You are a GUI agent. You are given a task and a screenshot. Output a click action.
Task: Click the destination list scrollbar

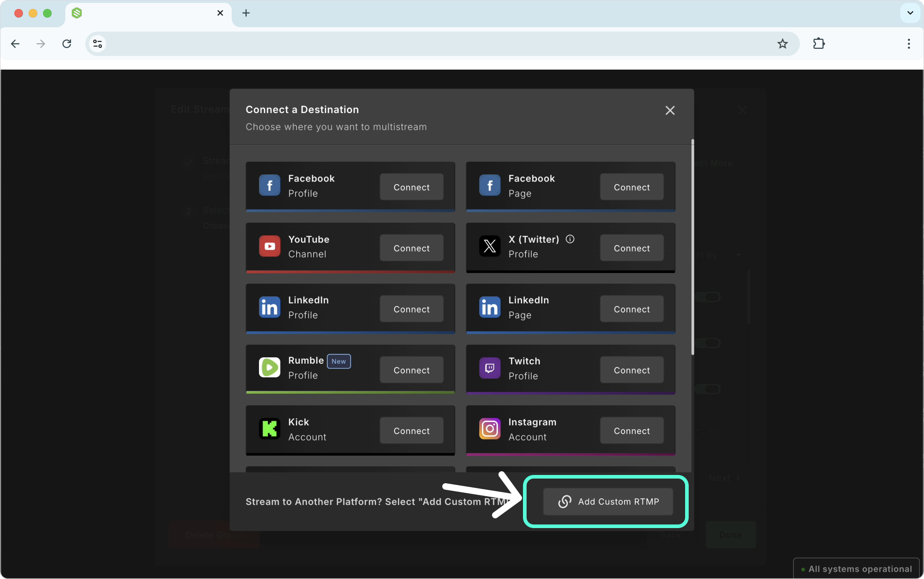click(692, 248)
